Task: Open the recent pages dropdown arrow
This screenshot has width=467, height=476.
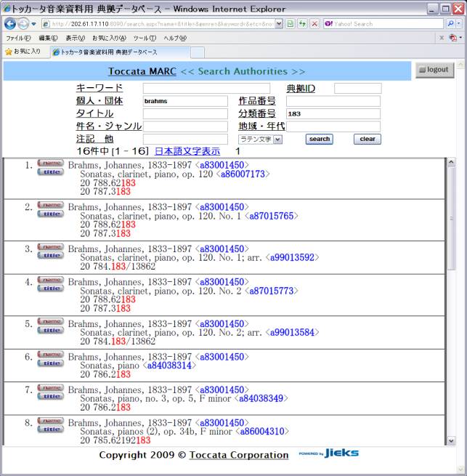Action: point(33,24)
